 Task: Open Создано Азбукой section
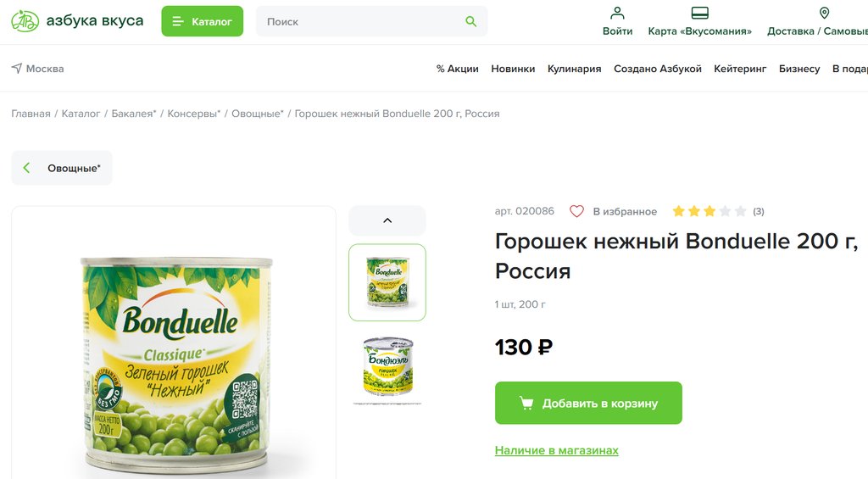[x=658, y=69]
